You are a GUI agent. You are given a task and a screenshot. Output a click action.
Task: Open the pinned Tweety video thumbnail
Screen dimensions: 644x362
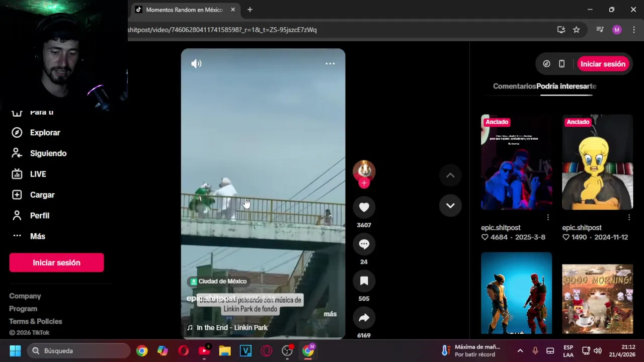click(597, 162)
